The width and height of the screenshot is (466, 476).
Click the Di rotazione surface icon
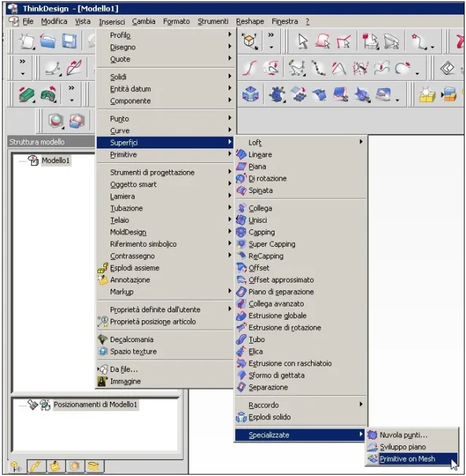pyautogui.click(x=241, y=178)
